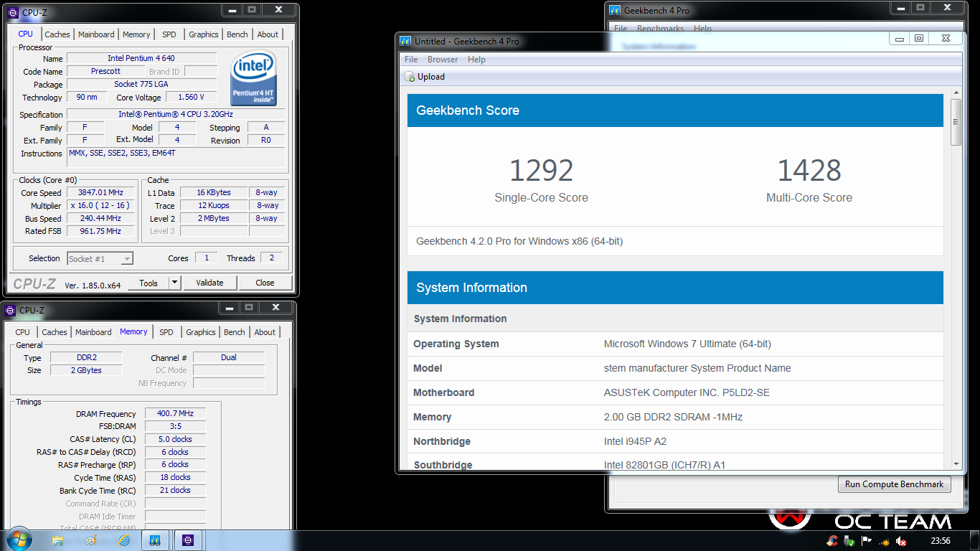Select Mainboard tab in CPU-Z Memory timings window
The height and width of the screenshot is (551, 980).
click(93, 332)
